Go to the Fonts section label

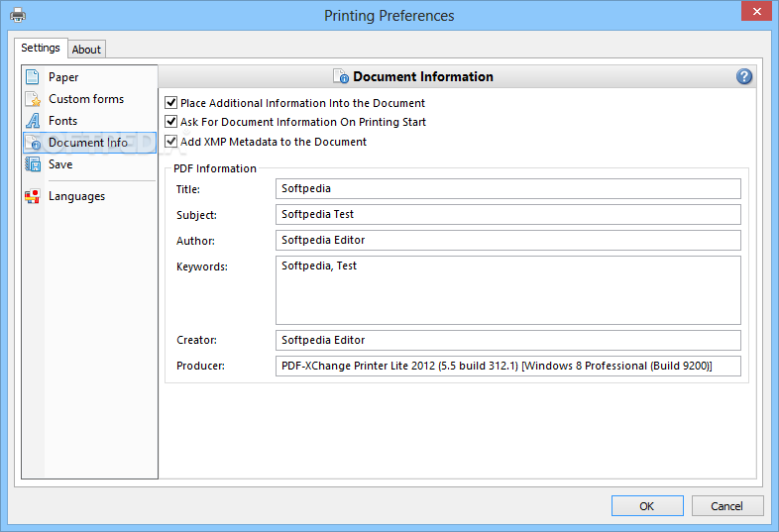[63, 121]
